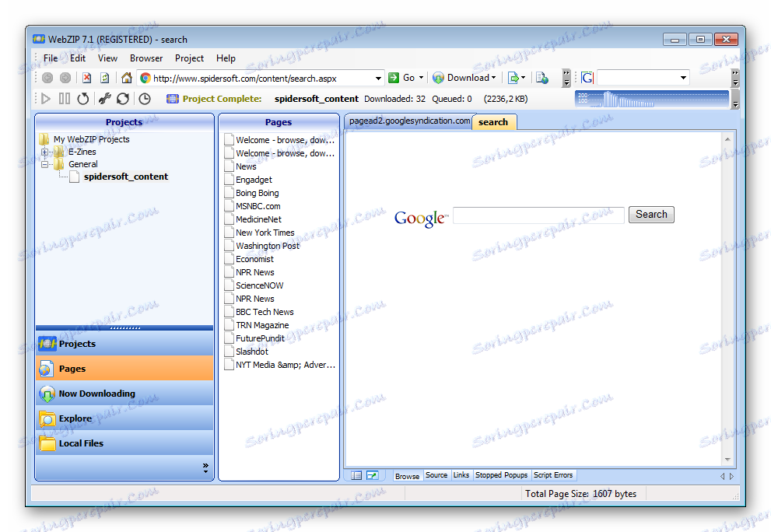Open the Pages sidebar section
The width and height of the screenshot is (771, 532).
pyautogui.click(x=124, y=368)
